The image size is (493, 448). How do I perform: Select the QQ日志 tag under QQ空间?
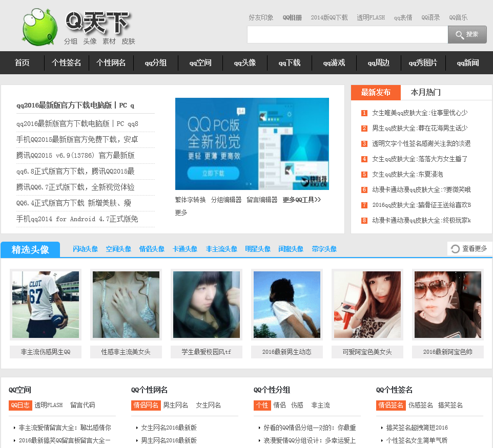(x=20, y=406)
